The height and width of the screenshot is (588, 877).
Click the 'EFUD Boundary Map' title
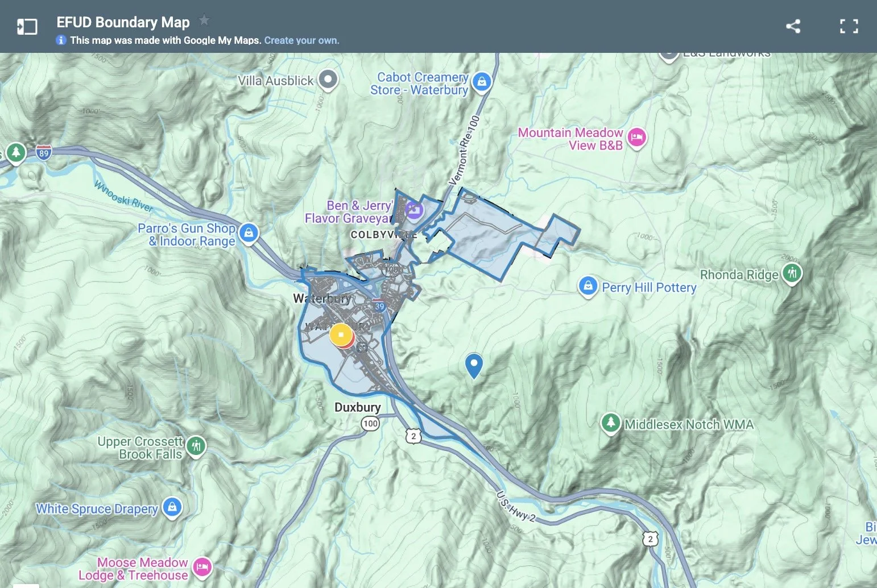[123, 22]
